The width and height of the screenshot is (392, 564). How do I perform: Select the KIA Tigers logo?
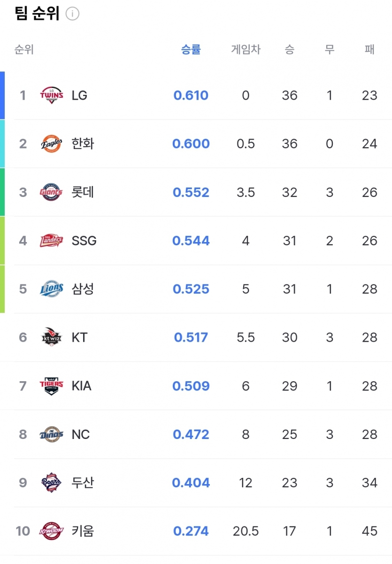coord(51,386)
